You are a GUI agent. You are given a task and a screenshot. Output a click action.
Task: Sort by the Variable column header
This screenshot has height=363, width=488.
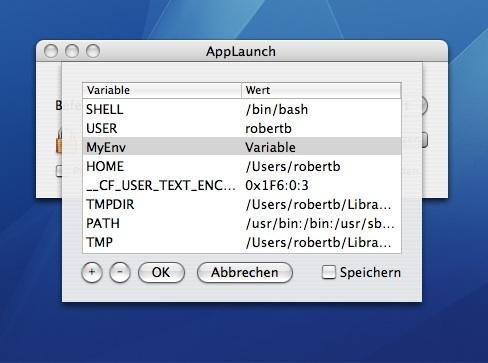coord(162,90)
